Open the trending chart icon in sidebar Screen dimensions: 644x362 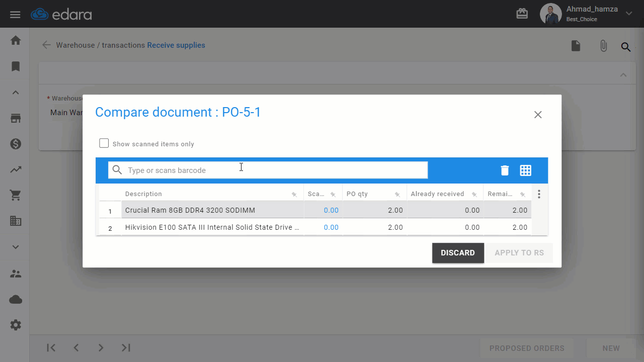point(16,170)
